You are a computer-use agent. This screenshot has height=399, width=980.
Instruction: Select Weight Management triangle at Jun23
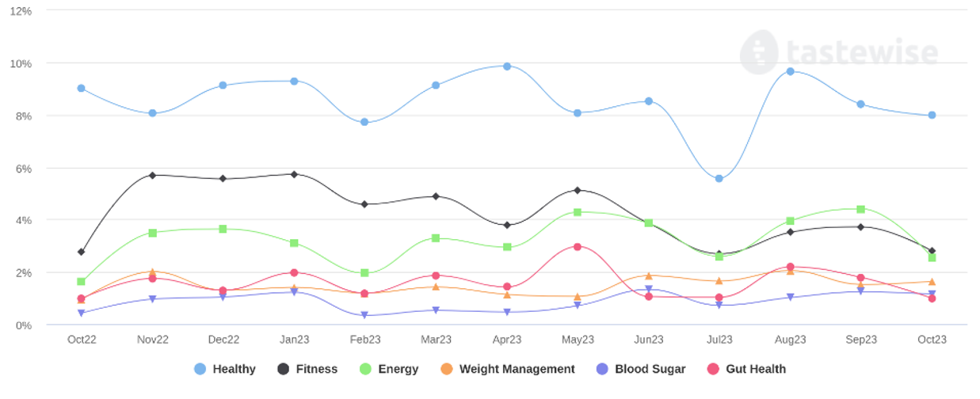[649, 275]
